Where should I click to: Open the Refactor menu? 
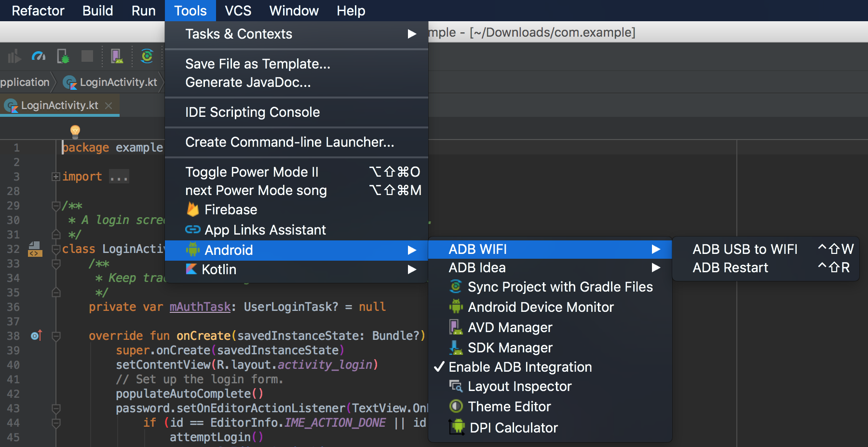38,11
